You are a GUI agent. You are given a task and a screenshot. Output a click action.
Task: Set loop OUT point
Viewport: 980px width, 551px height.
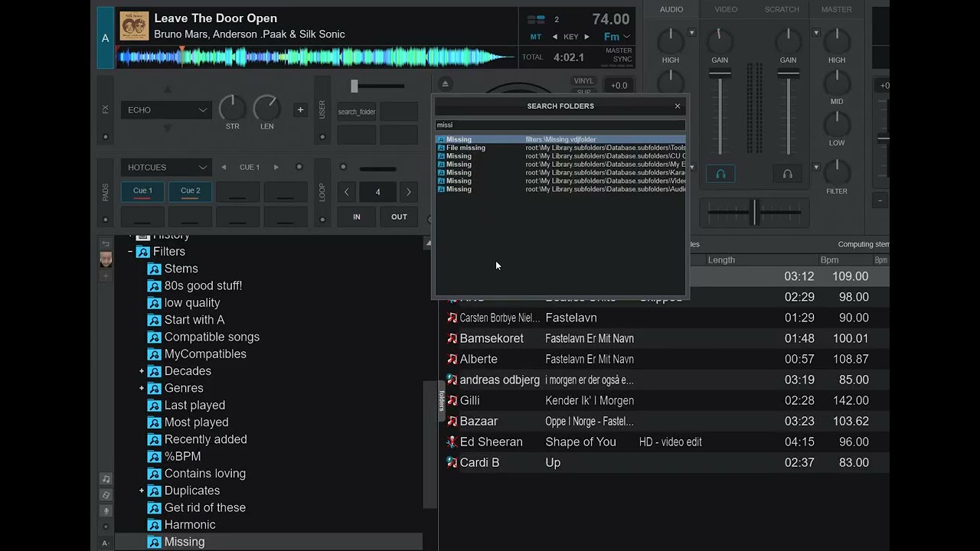(x=399, y=217)
